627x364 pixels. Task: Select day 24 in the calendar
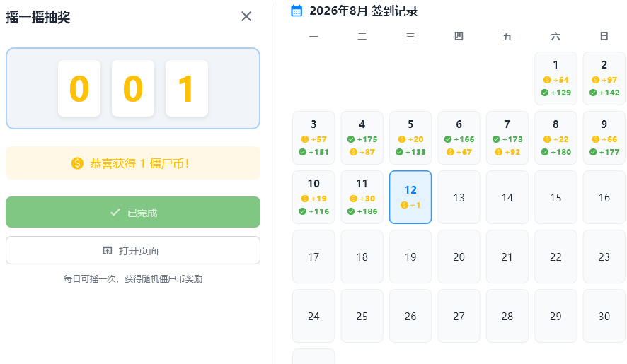(313, 316)
